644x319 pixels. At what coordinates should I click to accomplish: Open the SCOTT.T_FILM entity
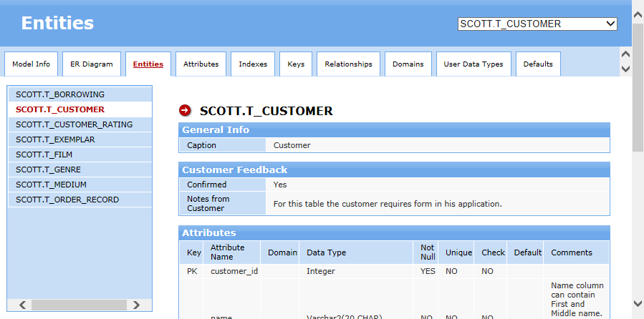coord(44,154)
